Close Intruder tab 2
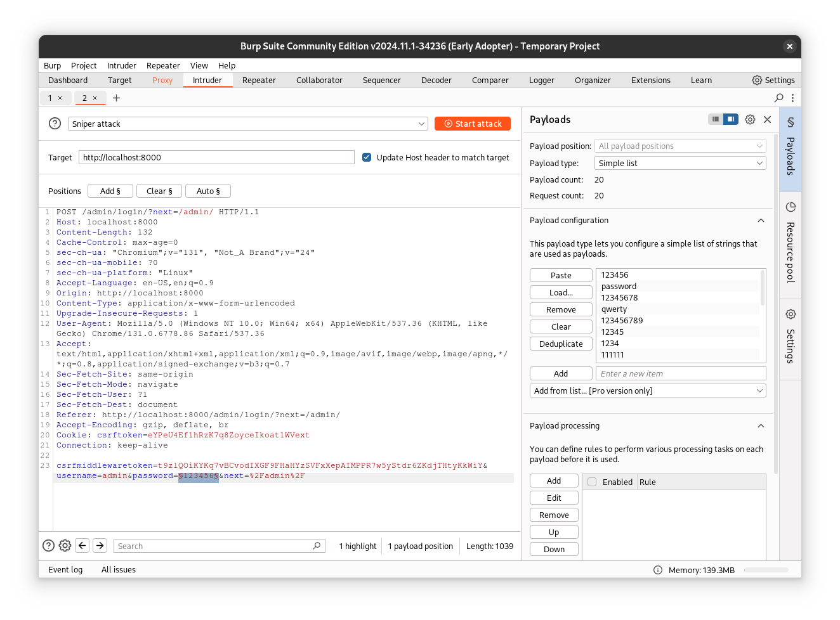 95,98
